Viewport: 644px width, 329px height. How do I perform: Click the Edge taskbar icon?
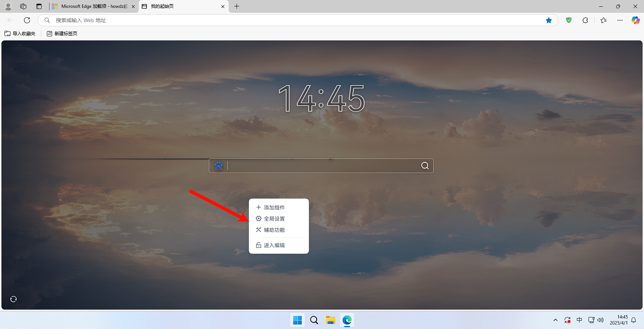347,320
